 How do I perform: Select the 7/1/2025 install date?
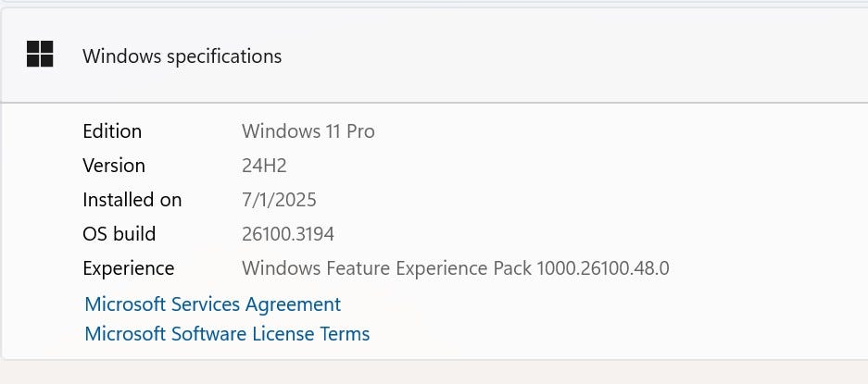(x=279, y=200)
